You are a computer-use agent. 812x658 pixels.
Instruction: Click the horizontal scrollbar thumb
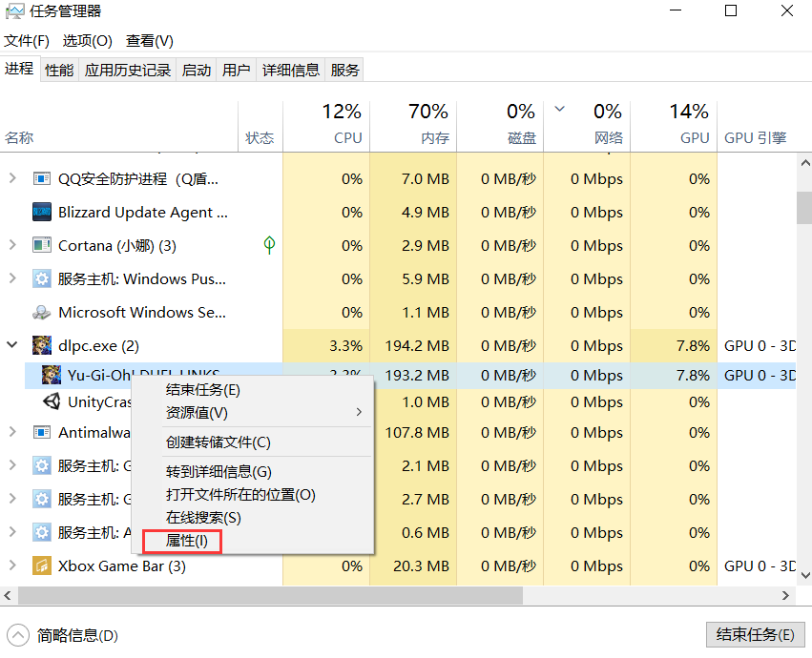click(x=270, y=595)
